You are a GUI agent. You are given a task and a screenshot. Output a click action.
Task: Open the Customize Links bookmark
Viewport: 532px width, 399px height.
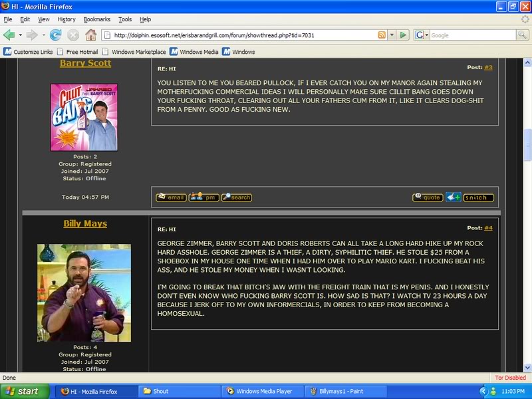(28, 52)
